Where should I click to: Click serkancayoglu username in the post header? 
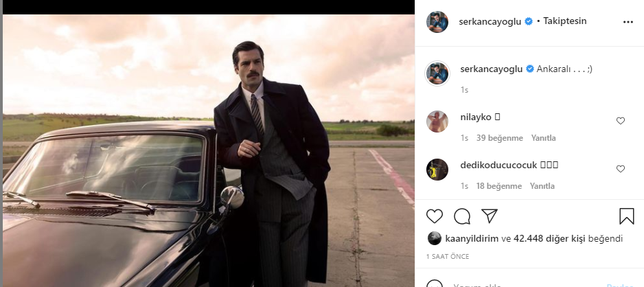point(490,21)
